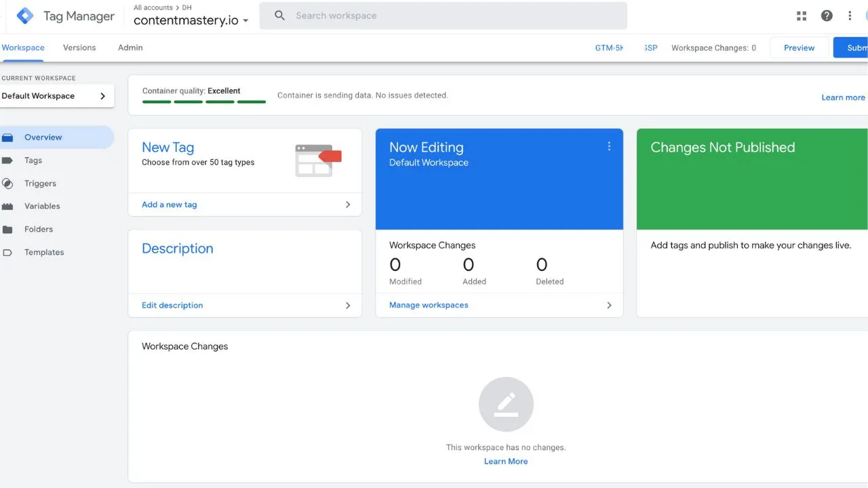Screen dimensions: 868x488
Task: Switch to the Versions tab
Action: tap(79, 47)
